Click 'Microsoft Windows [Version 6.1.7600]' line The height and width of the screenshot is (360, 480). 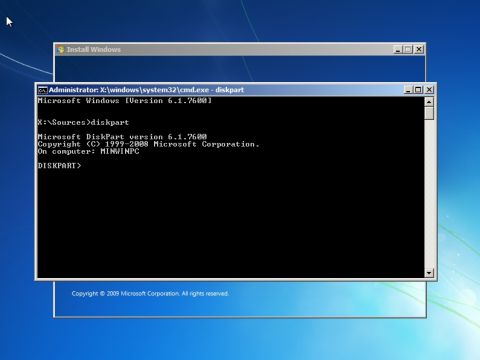point(124,101)
